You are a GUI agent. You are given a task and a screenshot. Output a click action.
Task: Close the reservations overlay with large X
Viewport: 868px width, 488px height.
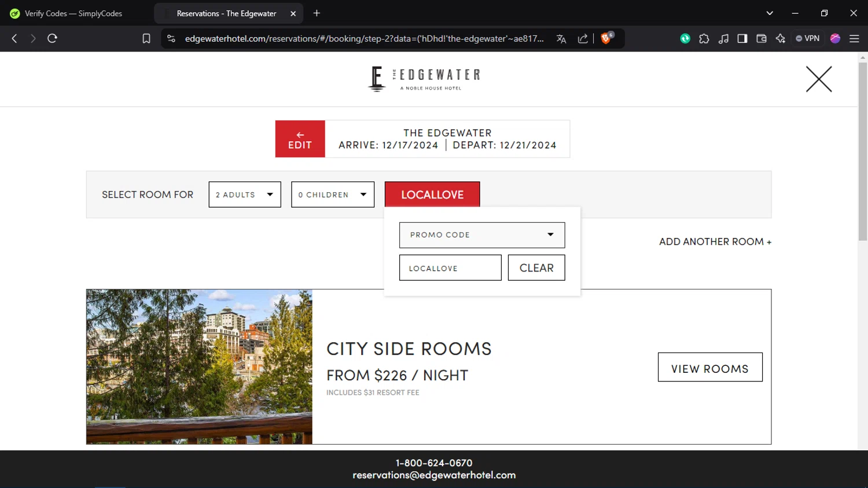tap(819, 79)
